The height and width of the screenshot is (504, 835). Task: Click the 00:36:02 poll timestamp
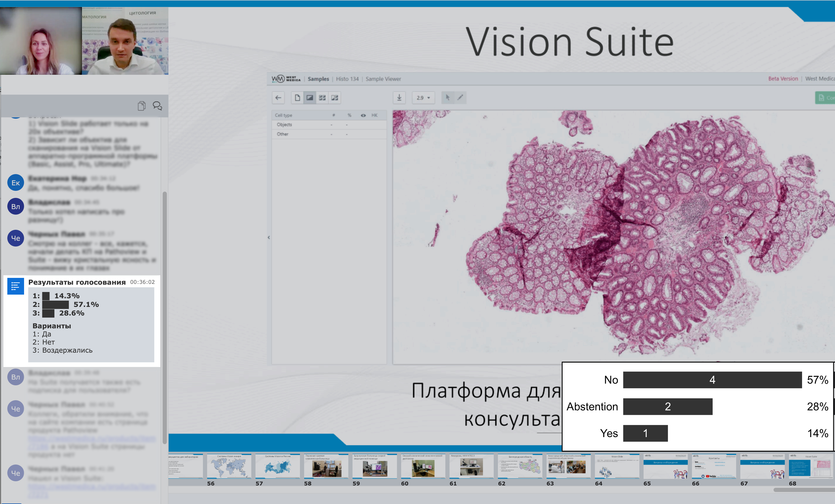142,282
